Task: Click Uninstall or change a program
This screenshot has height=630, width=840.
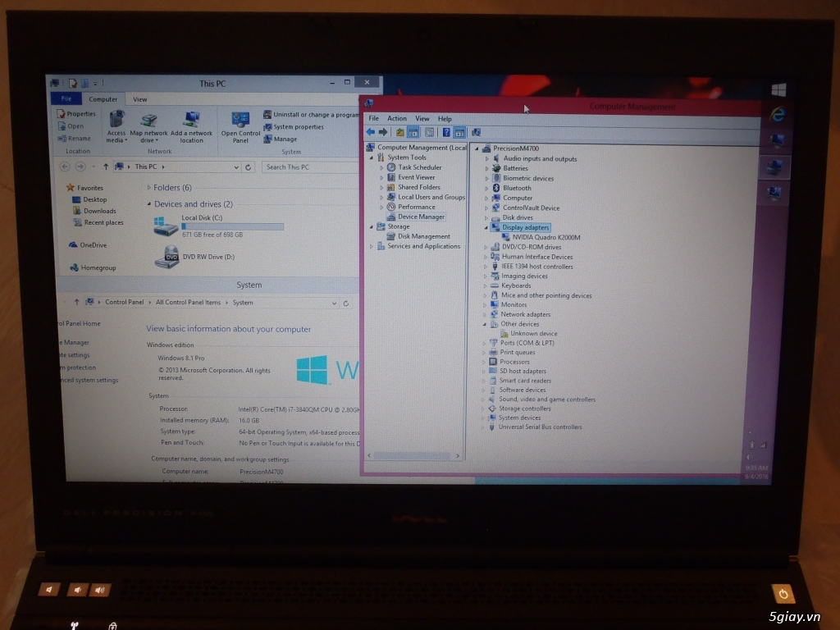Action: [311, 115]
